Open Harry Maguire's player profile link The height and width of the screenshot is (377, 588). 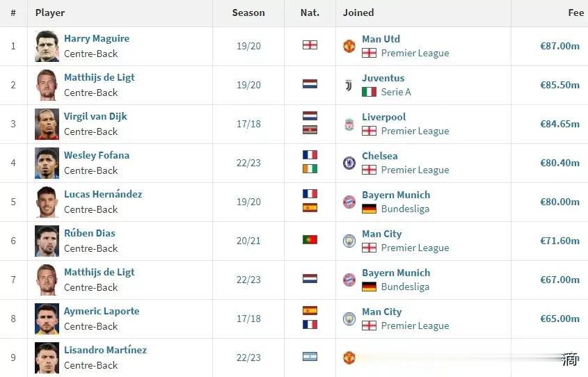[x=97, y=38]
